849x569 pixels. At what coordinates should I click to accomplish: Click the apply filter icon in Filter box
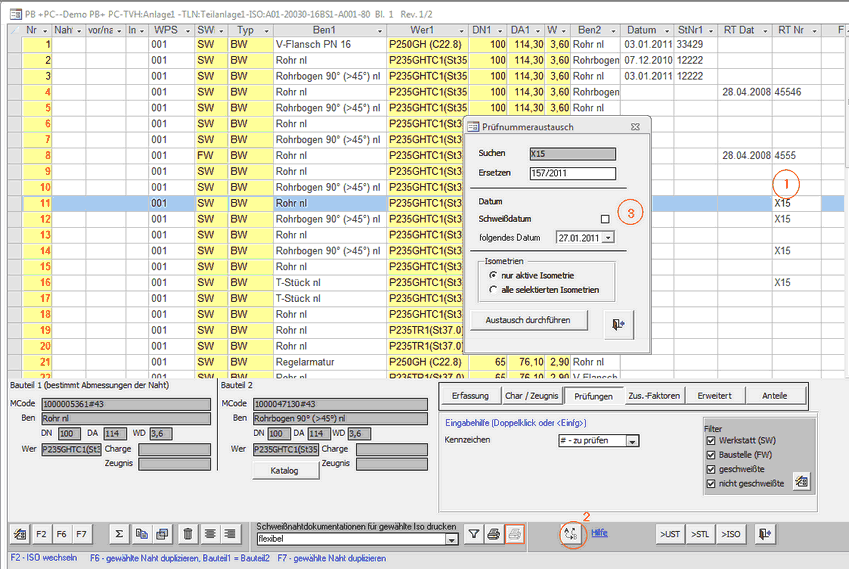pyautogui.click(x=801, y=482)
